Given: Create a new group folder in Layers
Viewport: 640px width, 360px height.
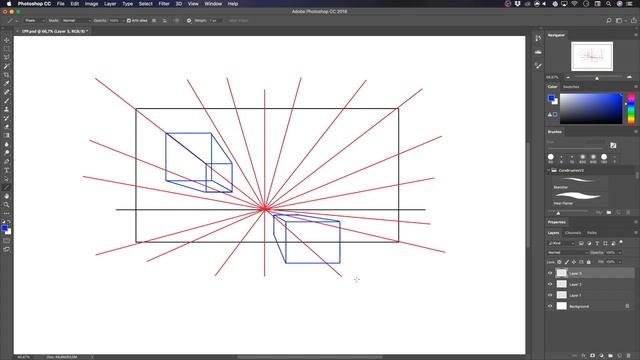Looking at the screenshot, I should tap(611, 356).
